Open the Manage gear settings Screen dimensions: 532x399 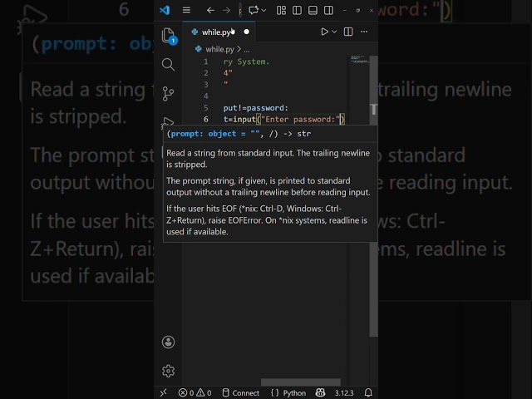pos(168,371)
